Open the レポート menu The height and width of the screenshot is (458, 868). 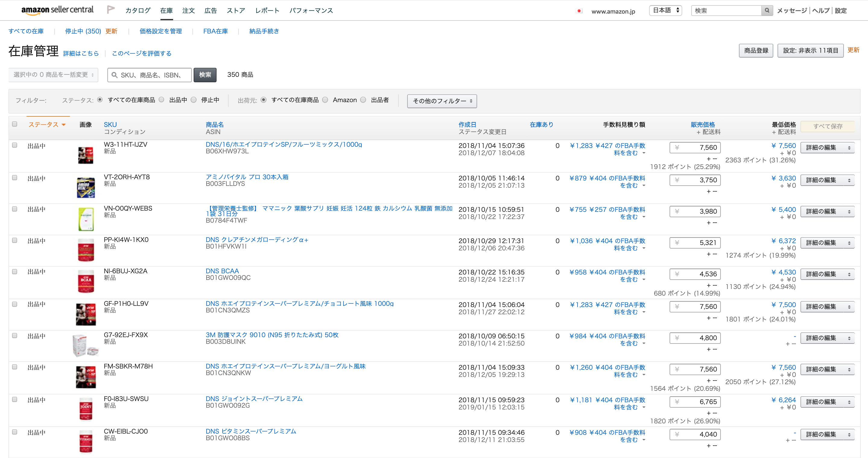pos(267,11)
